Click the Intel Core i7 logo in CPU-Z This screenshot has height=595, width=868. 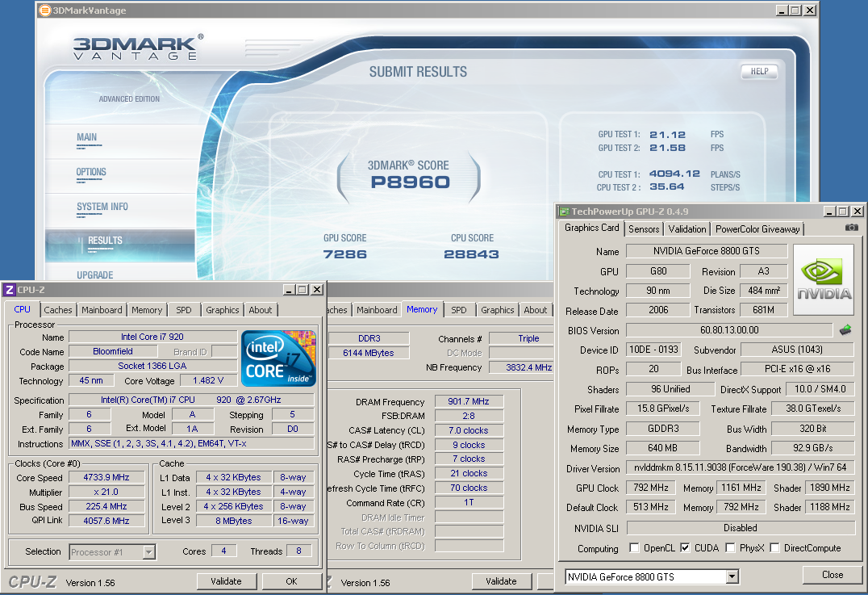coord(279,358)
